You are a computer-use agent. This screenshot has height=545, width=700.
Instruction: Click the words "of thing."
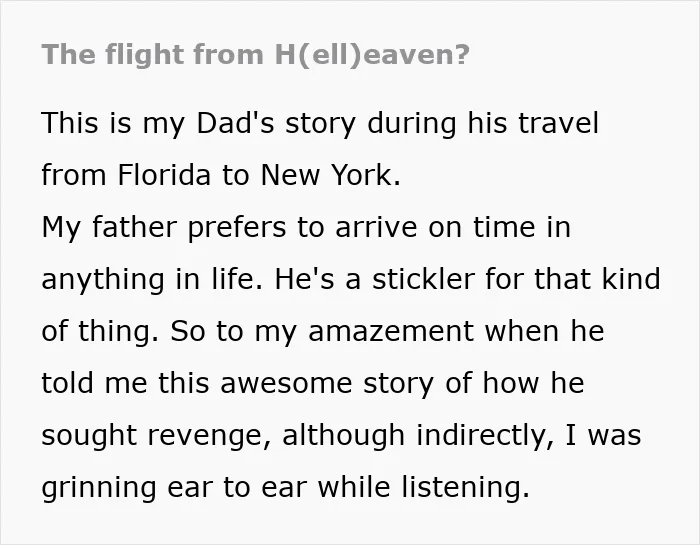click(100, 332)
